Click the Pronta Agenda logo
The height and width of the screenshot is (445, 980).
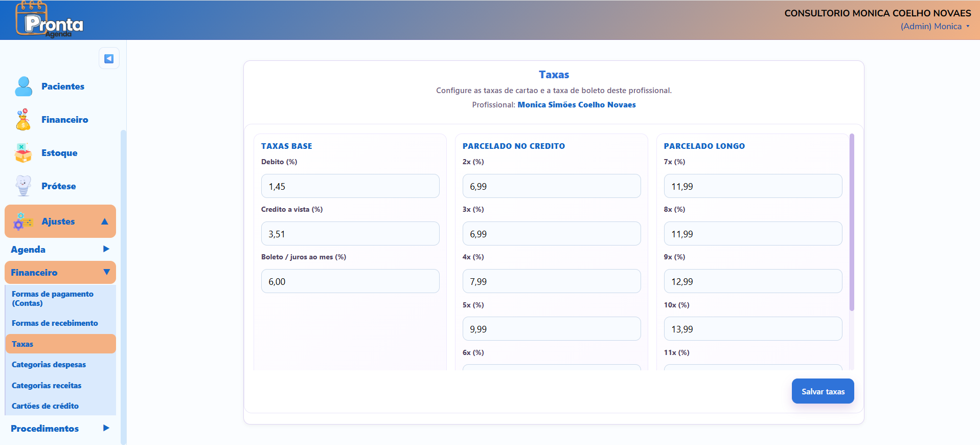(x=49, y=19)
